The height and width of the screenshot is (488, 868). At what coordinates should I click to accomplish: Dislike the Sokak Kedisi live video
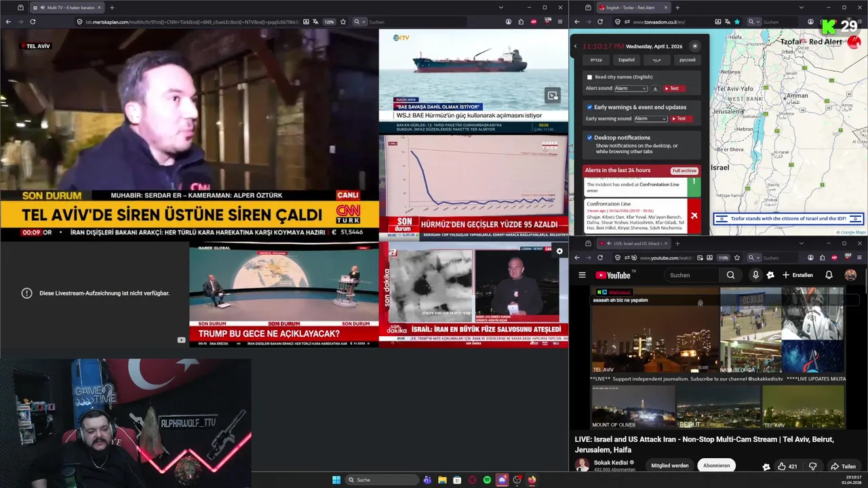[812, 466]
